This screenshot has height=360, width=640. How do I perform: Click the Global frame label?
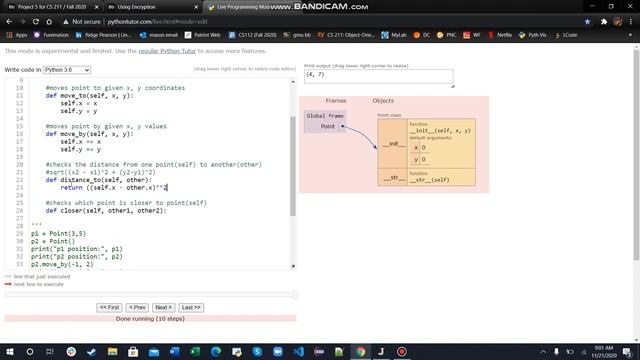[325, 116]
